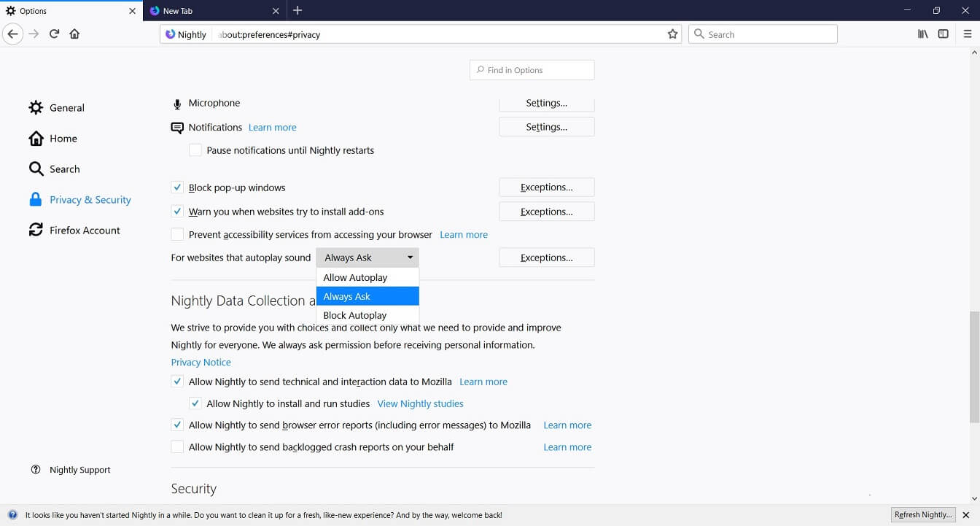980x526 pixels.
Task: Open Exceptions for pop-up windows
Action: tap(547, 187)
